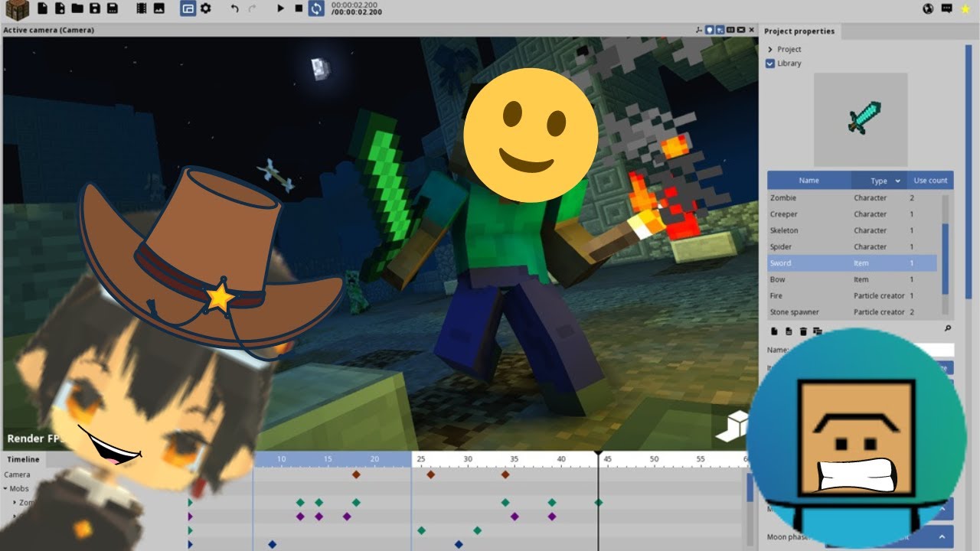Select Fire particle creator row

(852, 296)
